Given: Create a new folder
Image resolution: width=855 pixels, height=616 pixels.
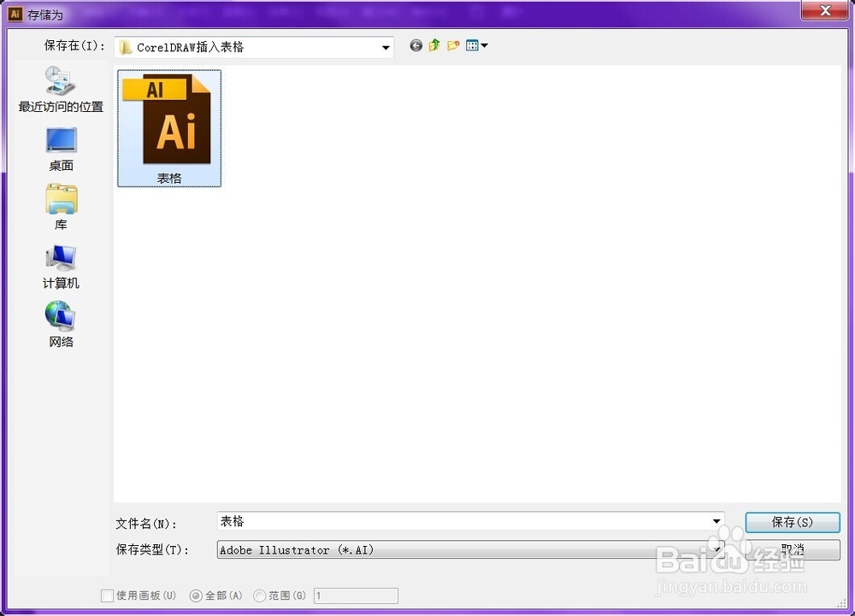Looking at the screenshot, I should coord(453,45).
